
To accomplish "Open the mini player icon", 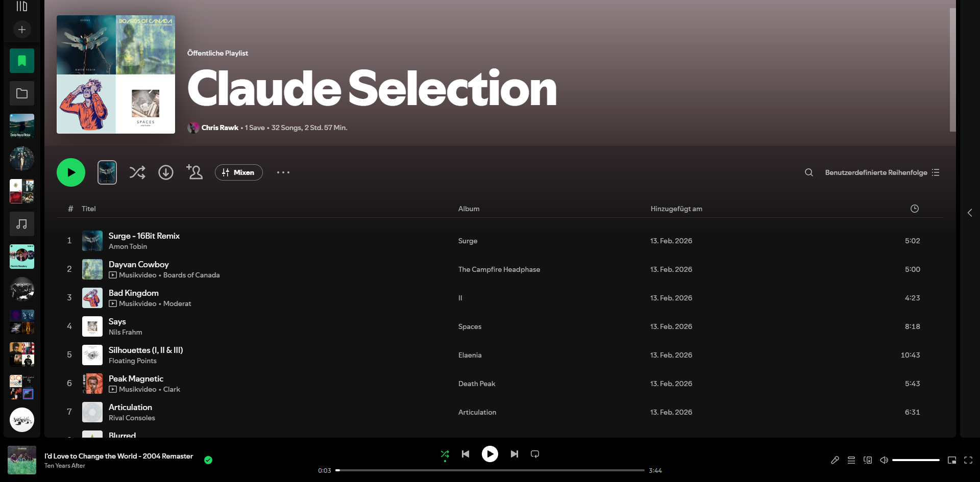I will point(951,460).
